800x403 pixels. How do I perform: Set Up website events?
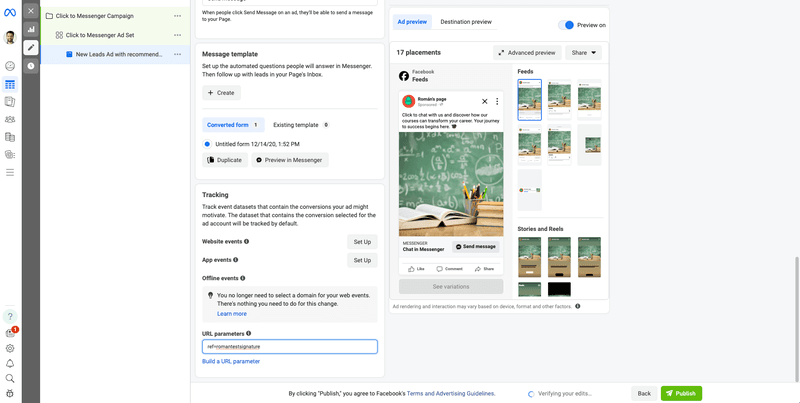click(x=362, y=242)
